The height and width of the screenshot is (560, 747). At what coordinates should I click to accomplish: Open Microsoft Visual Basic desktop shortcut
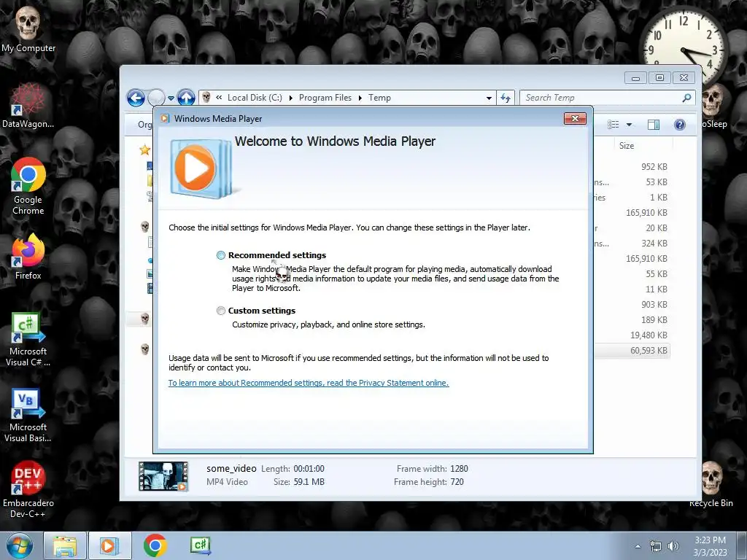click(28, 415)
